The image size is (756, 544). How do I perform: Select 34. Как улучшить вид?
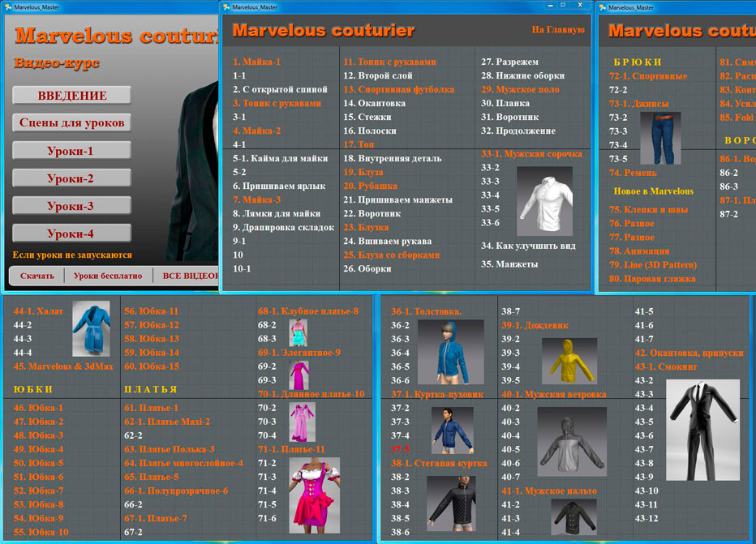[528, 246]
